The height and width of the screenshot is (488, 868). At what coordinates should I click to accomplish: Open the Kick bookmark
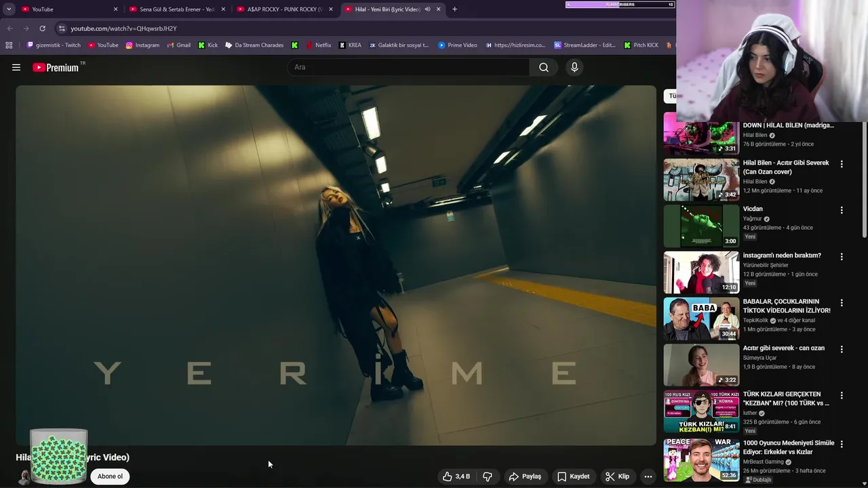click(208, 45)
